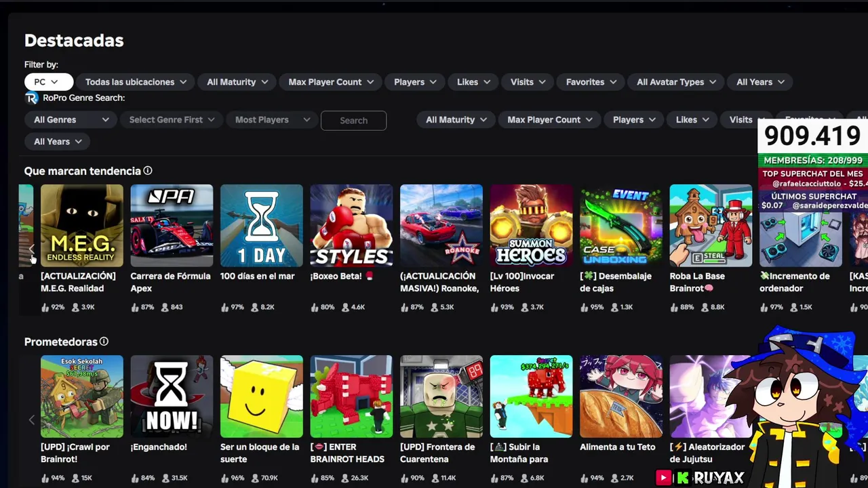Click the Alimenta a tu Teto title
Viewport: 868px width, 488px height.
[x=618, y=447]
